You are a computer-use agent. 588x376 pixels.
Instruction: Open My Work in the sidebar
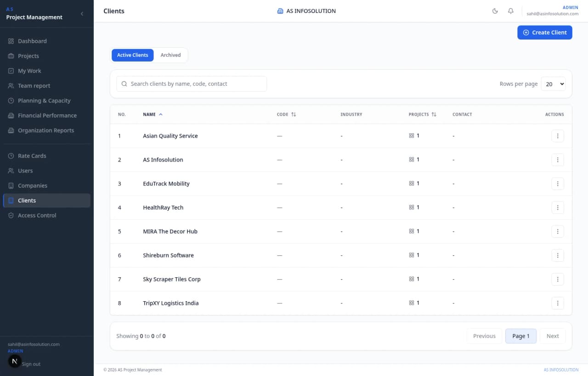[46, 71]
